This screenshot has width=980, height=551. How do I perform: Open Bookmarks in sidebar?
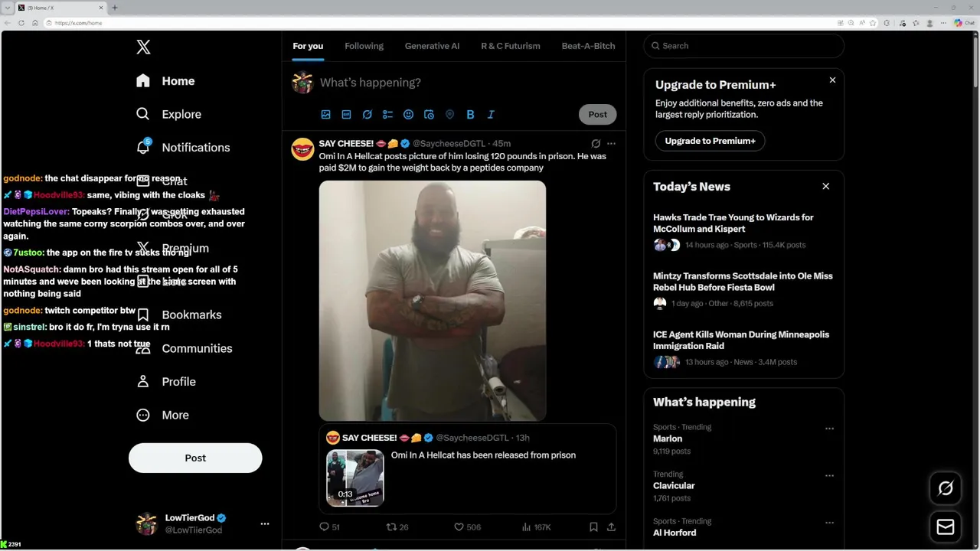(x=178, y=315)
